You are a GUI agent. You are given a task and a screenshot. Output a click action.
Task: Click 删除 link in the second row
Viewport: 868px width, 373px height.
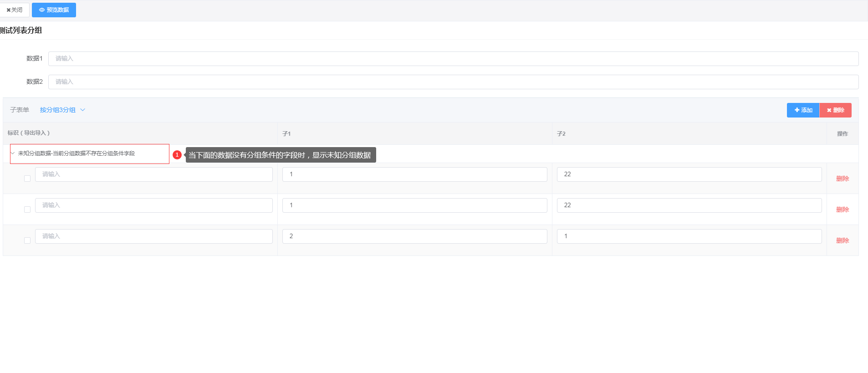pos(842,209)
